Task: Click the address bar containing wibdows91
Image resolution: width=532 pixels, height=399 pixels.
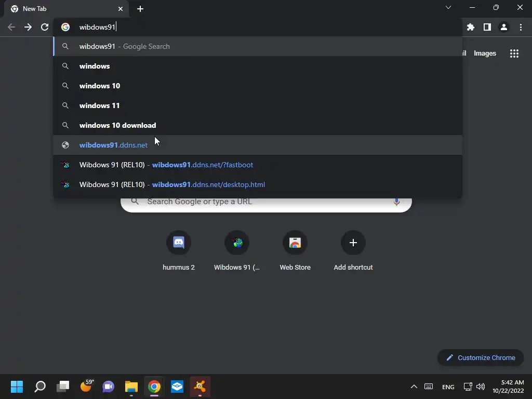Action: coord(258,27)
